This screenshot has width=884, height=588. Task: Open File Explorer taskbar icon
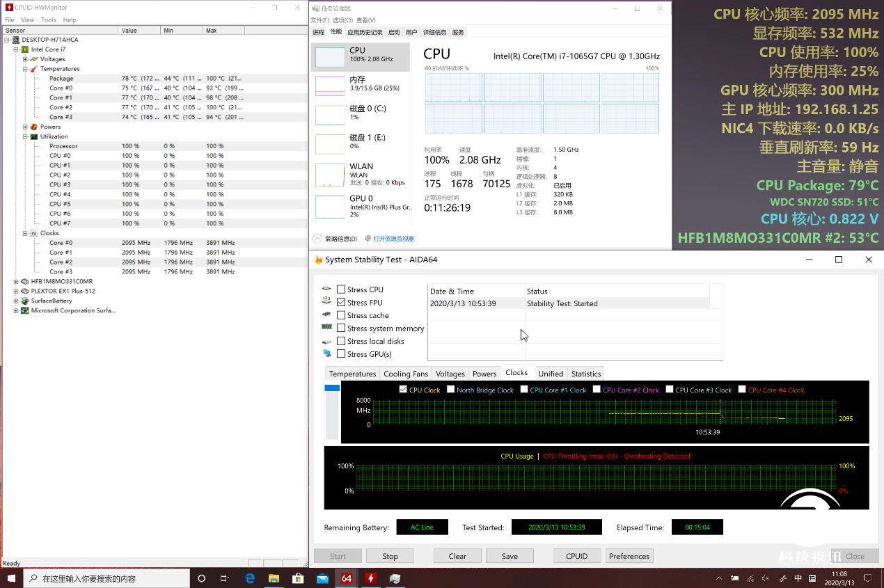point(274,578)
